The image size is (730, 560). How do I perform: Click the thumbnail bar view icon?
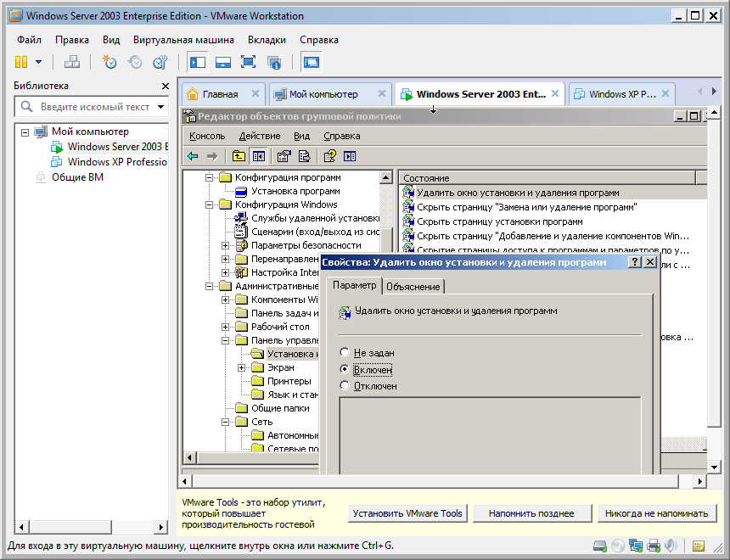(x=223, y=62)
